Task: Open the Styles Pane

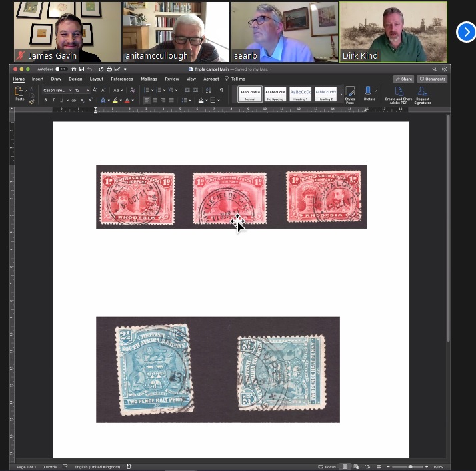Action: point(350,95)
